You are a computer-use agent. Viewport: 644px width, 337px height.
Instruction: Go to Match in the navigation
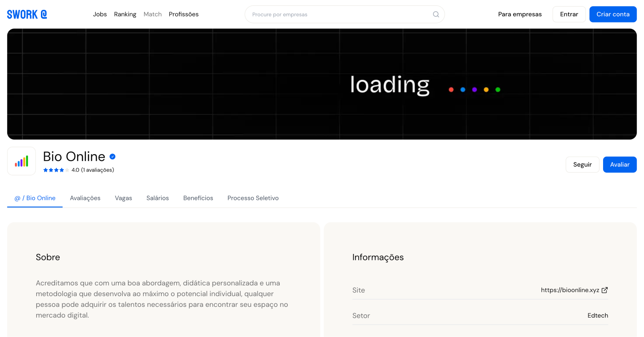tap(153, 14)
